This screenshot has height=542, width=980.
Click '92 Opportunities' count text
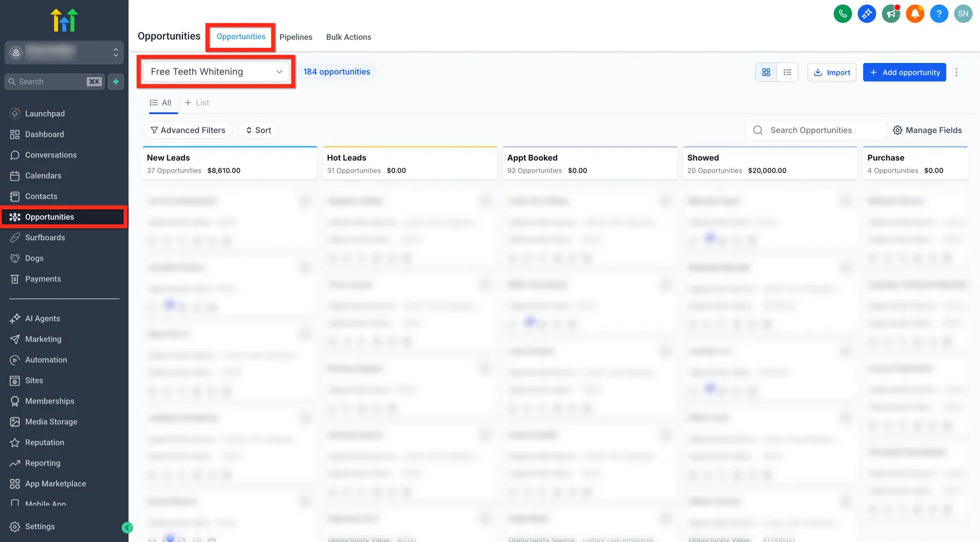coord(535,171)
